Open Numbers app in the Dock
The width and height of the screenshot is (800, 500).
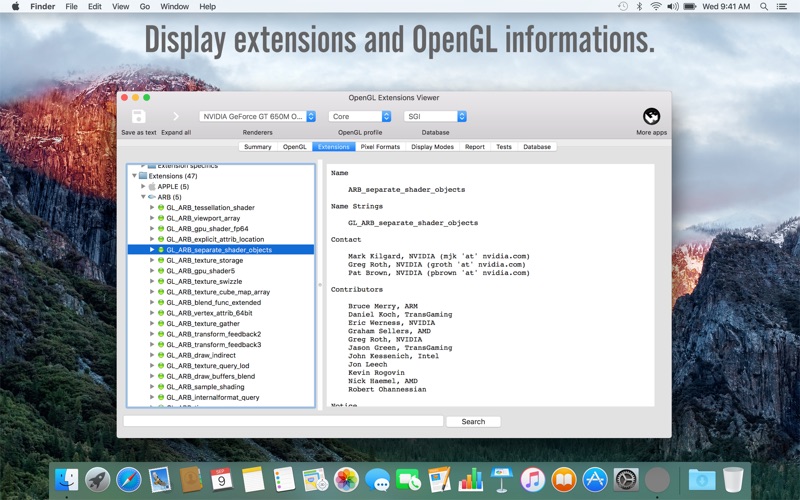(x=470, y=480)
